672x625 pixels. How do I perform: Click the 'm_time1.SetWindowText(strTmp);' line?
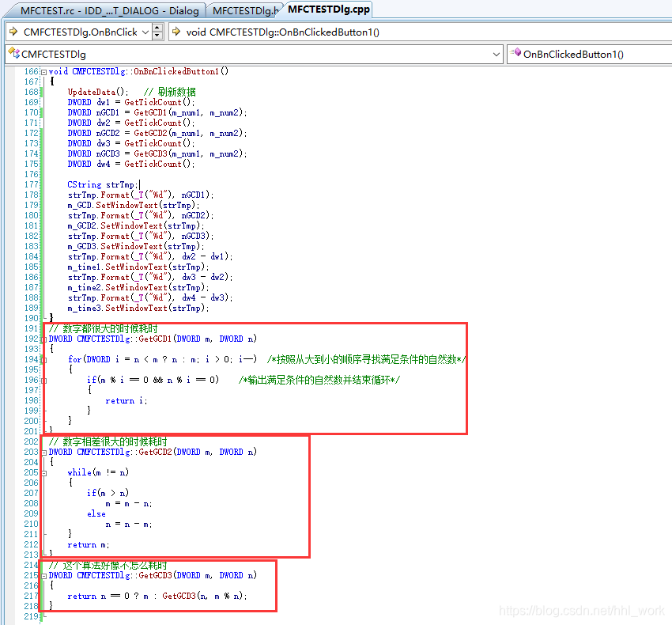pyautogui.click(x=138, y=267)
